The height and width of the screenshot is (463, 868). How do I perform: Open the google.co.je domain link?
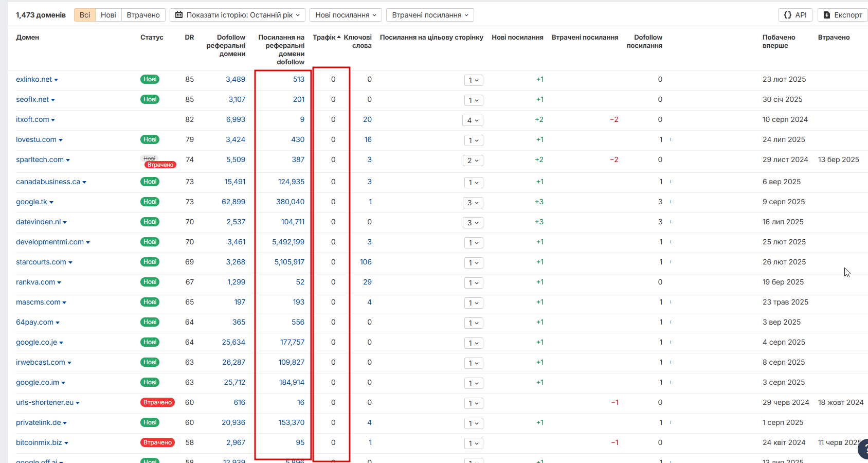pyautogui.click(x=37, y=342)
